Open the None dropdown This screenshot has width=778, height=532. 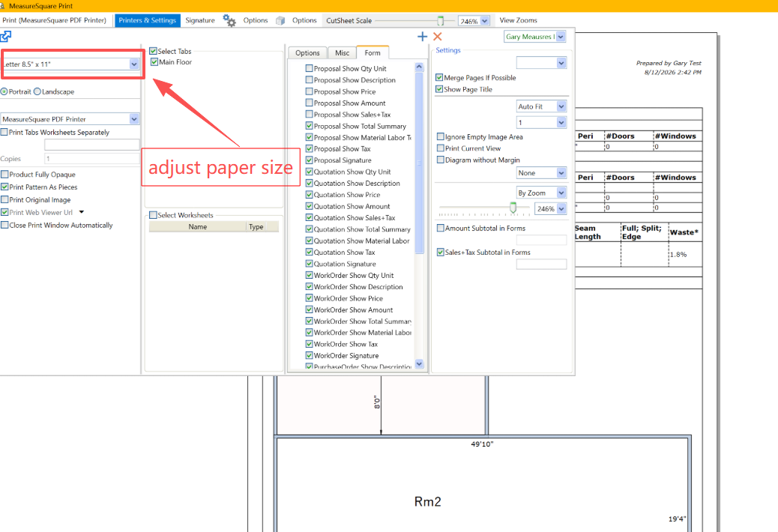[x=561, y=173]
